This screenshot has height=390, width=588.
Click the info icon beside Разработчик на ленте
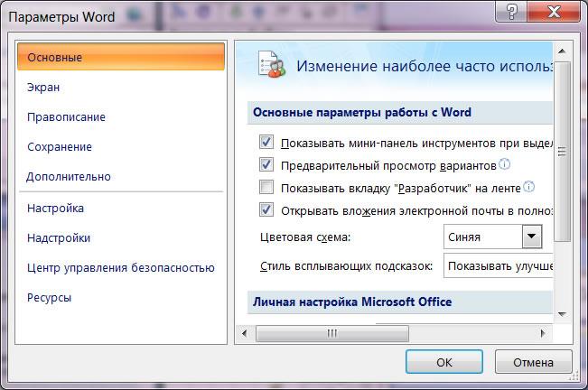[528, 187]
